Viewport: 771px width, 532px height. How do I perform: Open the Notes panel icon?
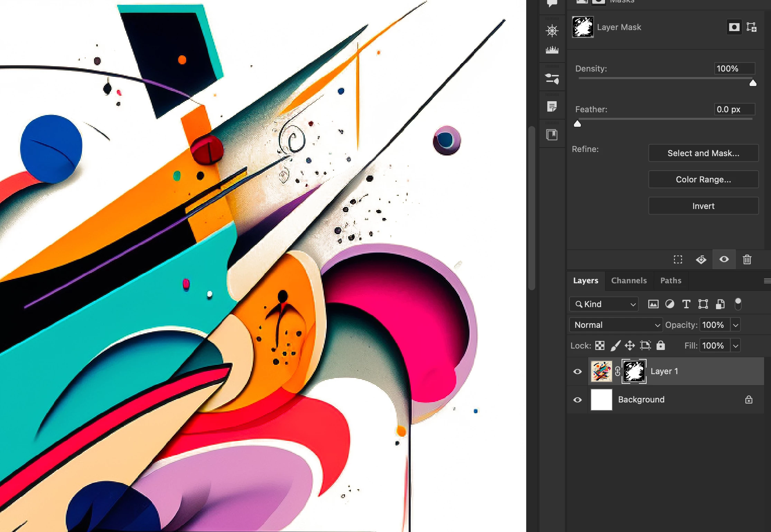(552, 106)
